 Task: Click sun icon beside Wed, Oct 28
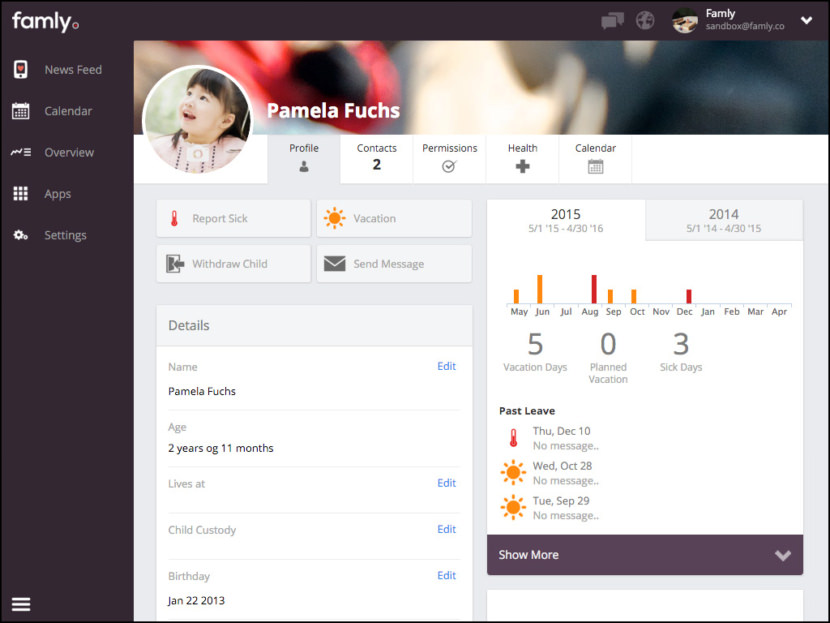coord(513,473)
